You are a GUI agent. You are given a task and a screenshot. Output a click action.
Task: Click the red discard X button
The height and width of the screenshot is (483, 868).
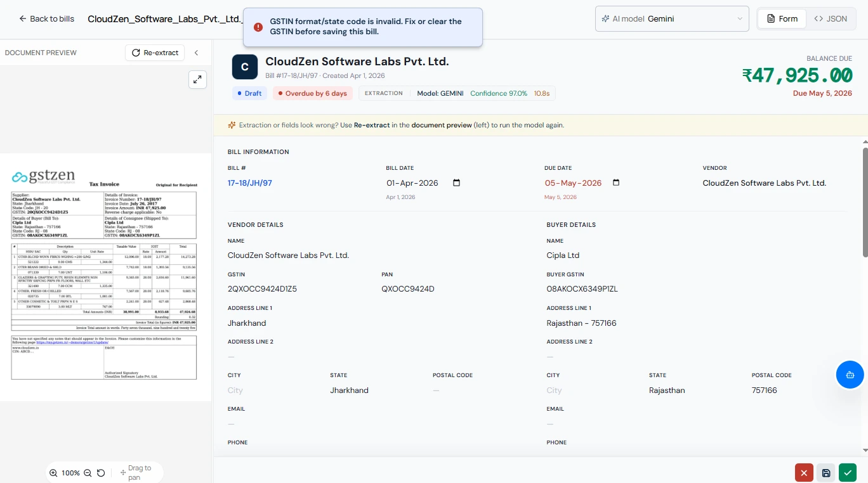point(804,473)
